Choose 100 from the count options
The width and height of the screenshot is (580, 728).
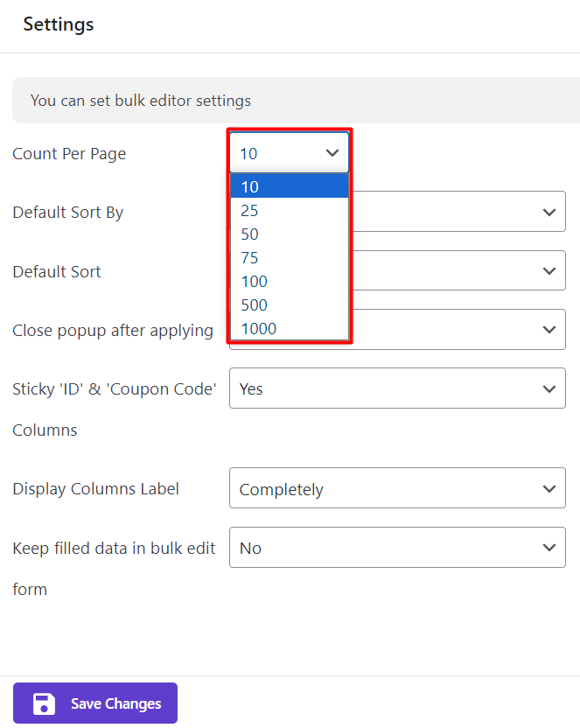[x=289, y=281]
